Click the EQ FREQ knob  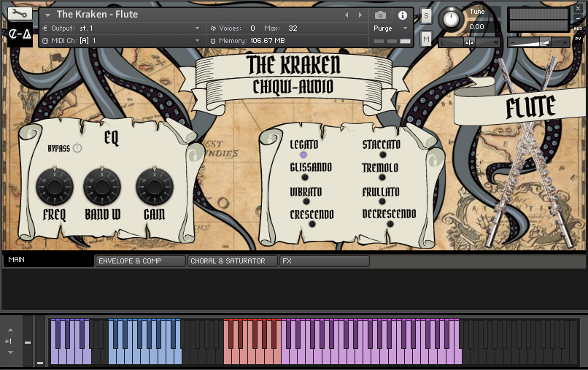point(55,187)
